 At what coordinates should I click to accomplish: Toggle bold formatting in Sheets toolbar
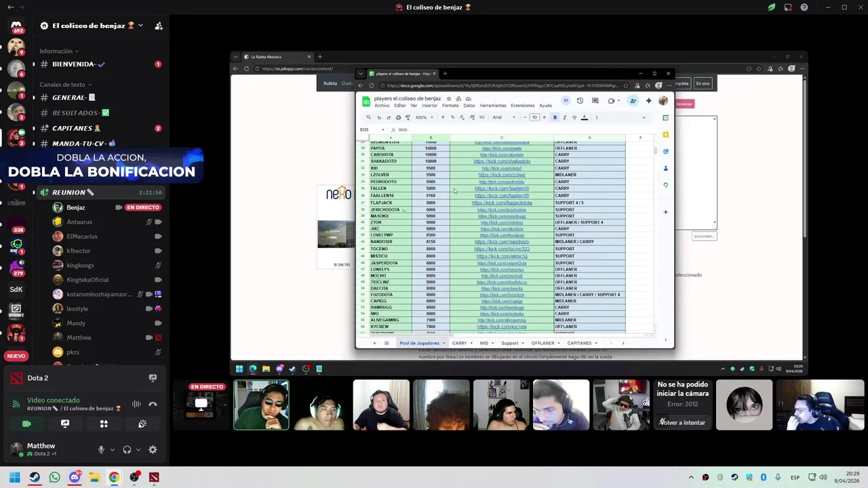(555, 117)
